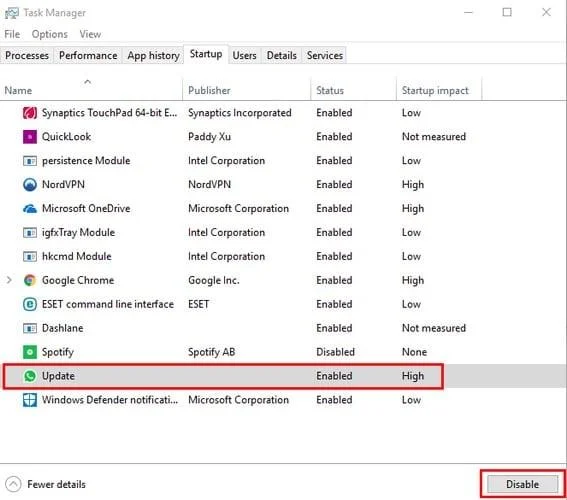Open the View menu
Image resolution: width=567 pixels, height=500 pixels.
90,34
